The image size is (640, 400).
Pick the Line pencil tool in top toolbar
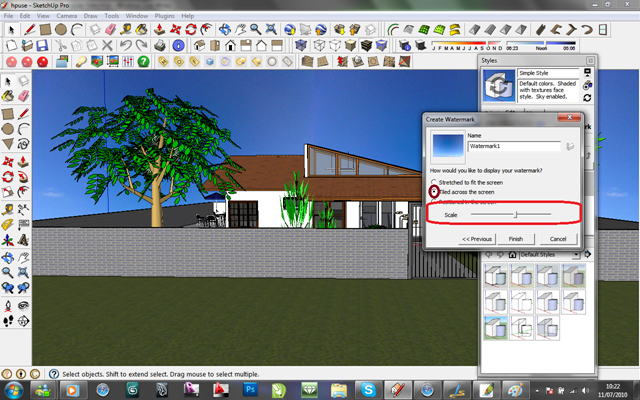tap(29, 30)
